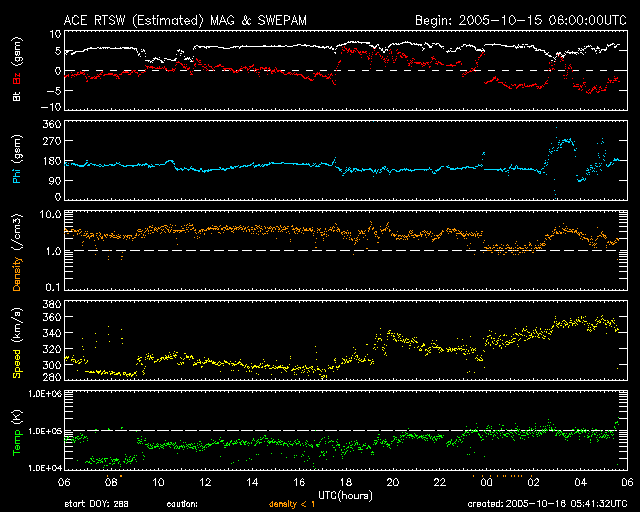
Task: Click the 04 hour tick label
Action: tap(580, 483)
